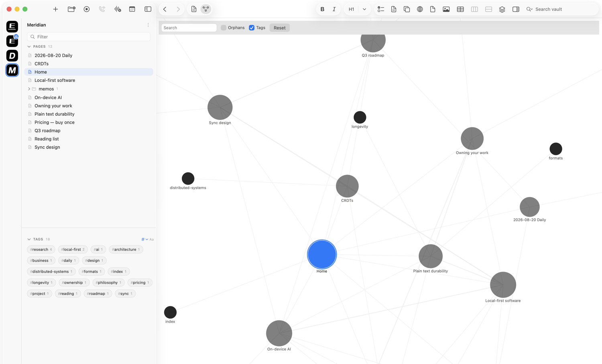
Task: Click the sidebar Filter field
Action: (89, 37)
